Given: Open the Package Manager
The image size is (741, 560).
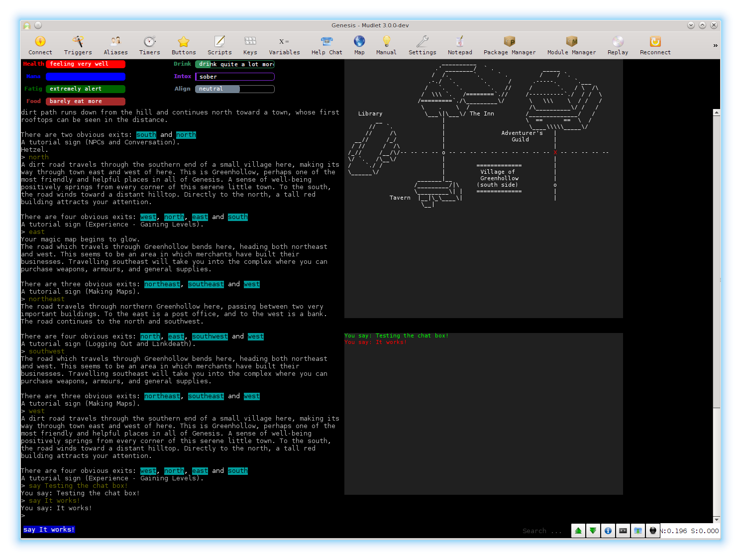Looking at the screenshot, I should pos(510,45).
